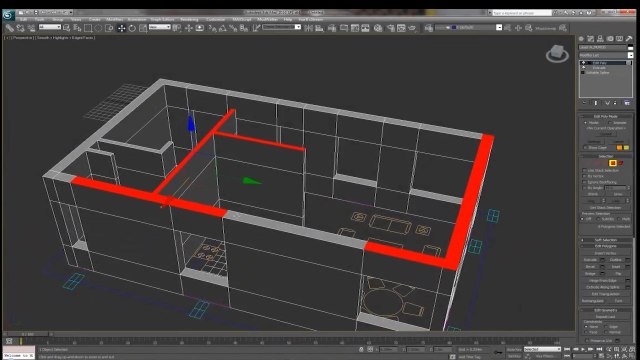Click the Hinge From Edge button
640x360 pixels.
pyautogui.click(x=602, y=280)
